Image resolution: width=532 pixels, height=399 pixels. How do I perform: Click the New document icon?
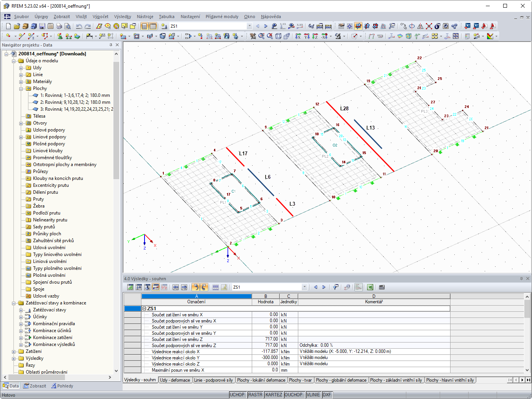(x=8, y=26)
